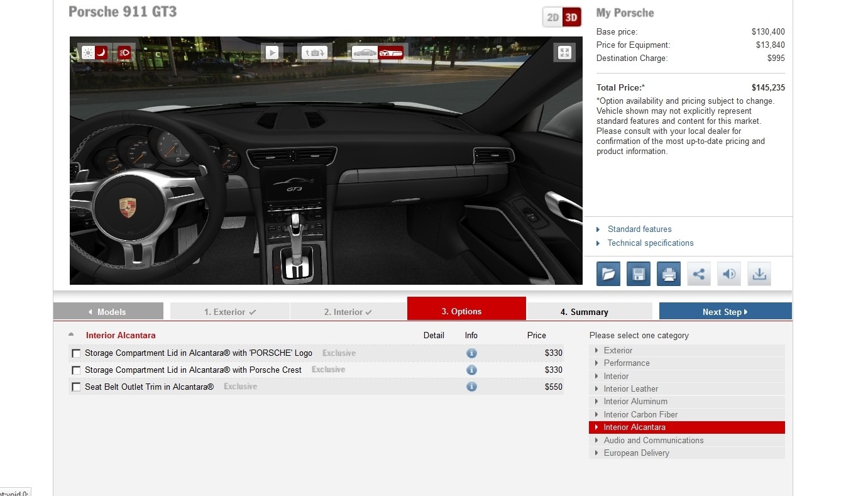Check Storage Compartment Lid with 'PORSCHE' Logo
Viewport: 868px width, 496px height.
click(x=76, y=354)
